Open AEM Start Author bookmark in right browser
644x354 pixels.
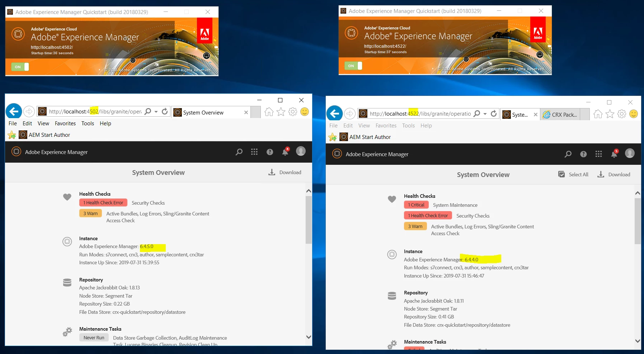tap(366, 137)
